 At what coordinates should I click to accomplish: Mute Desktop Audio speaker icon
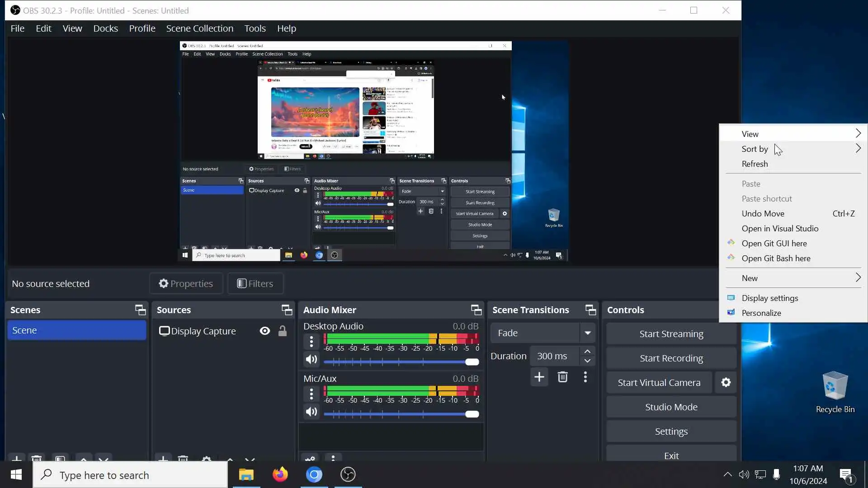coord(311,360)
